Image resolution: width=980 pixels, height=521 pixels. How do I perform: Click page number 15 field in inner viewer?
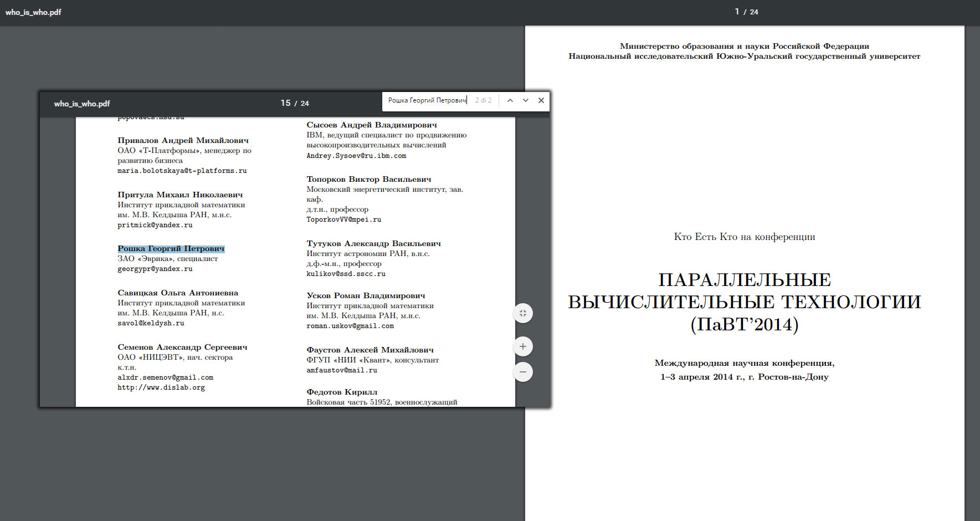[x=285, y=103]
